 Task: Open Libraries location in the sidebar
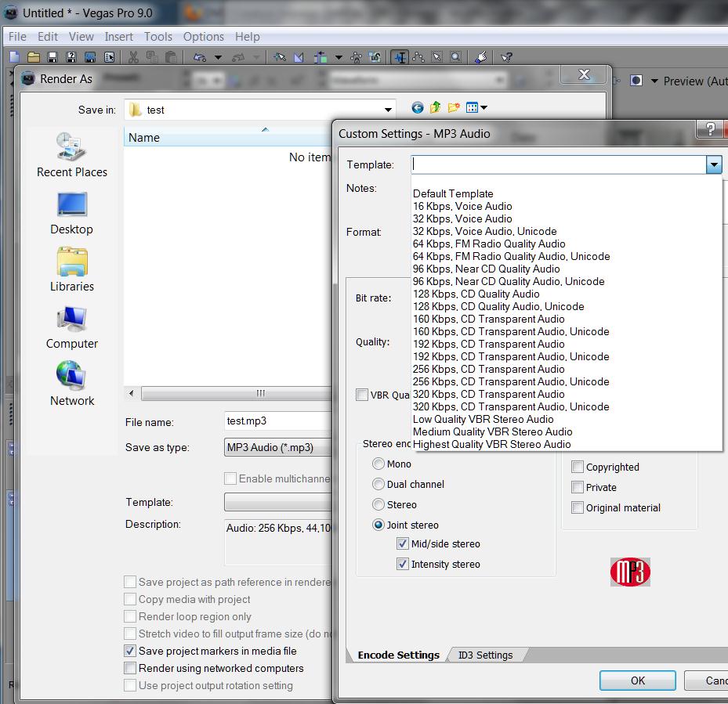coord(72,269)
